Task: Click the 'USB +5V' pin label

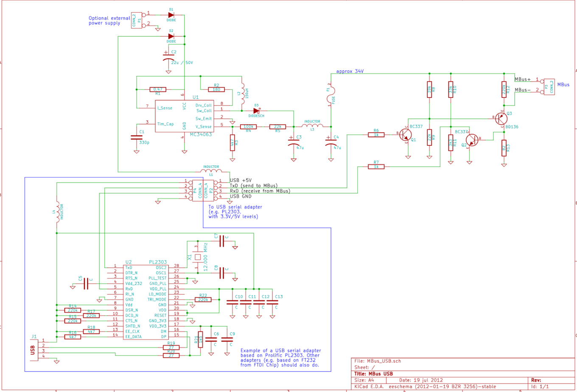Action: click(x=241, y=180)
